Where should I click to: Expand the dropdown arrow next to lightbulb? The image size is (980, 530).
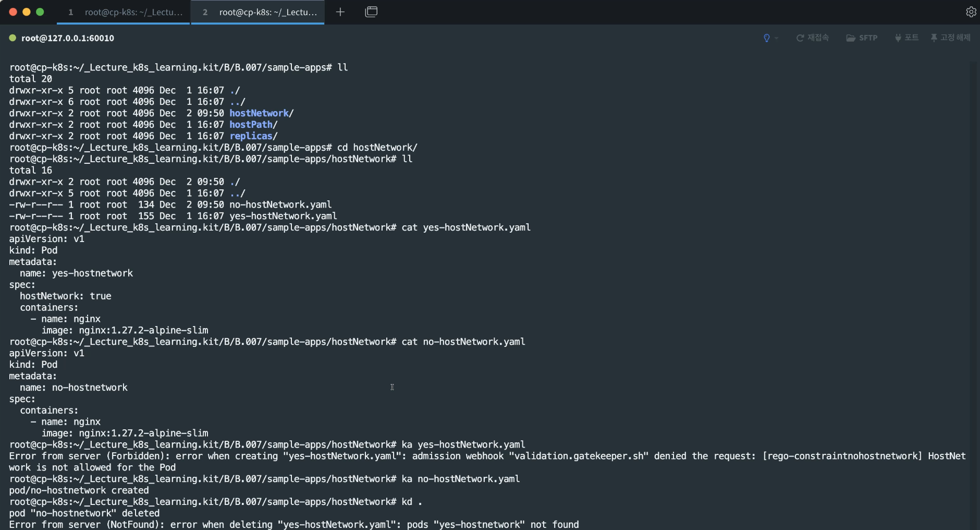[776, 38]
